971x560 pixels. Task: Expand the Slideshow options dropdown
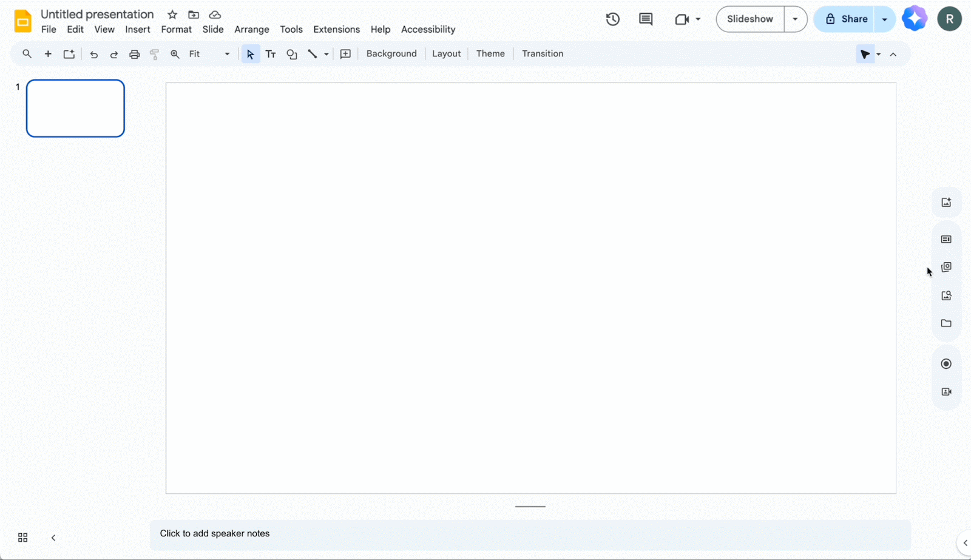click(795, 19)
